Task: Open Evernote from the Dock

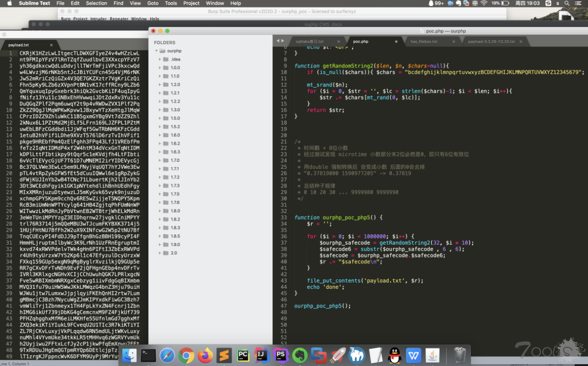Action: tap(300, 355)
